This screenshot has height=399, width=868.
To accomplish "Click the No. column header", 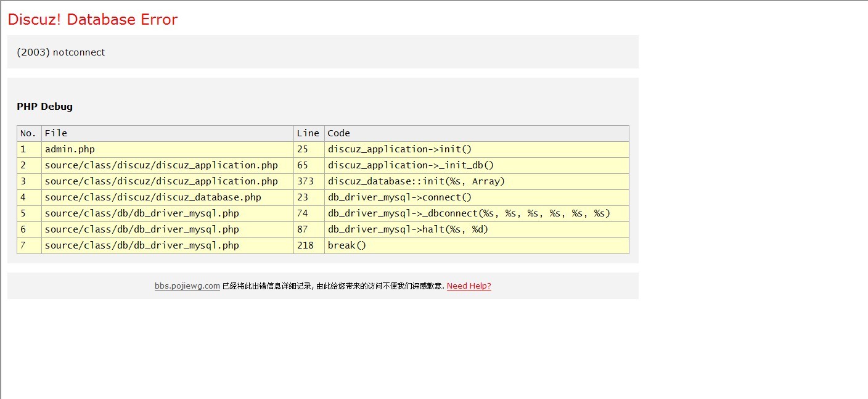I will pos(28,133).
